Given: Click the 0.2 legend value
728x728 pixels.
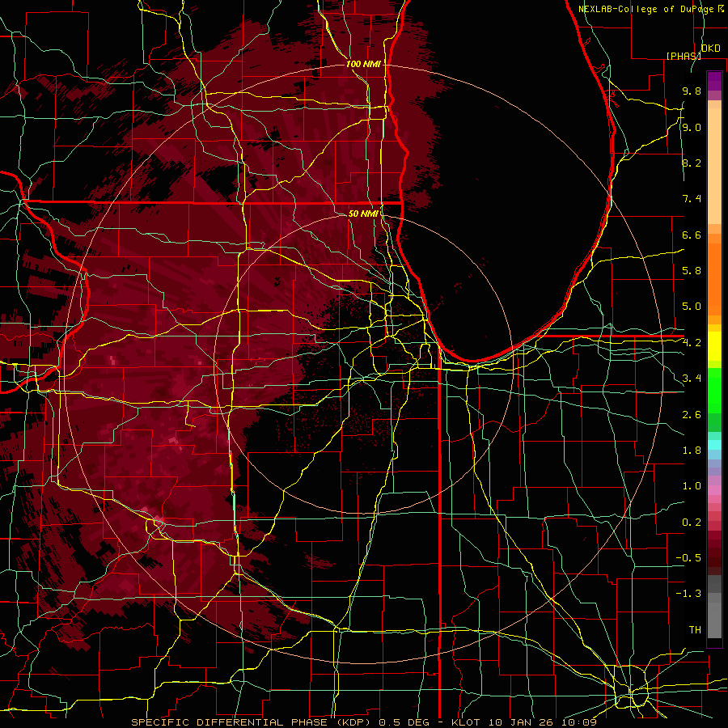Looking at the screenshot, I should coord(692,523).
